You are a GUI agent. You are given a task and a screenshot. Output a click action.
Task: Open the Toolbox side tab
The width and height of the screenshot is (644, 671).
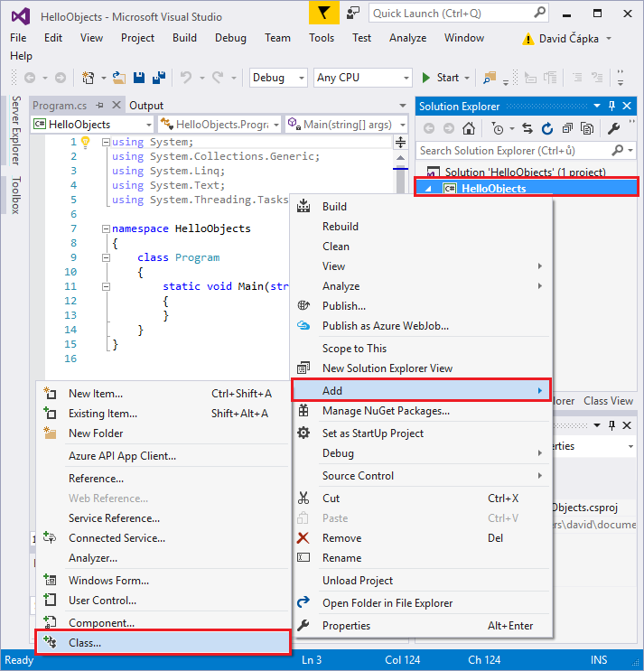click(16, 195)
